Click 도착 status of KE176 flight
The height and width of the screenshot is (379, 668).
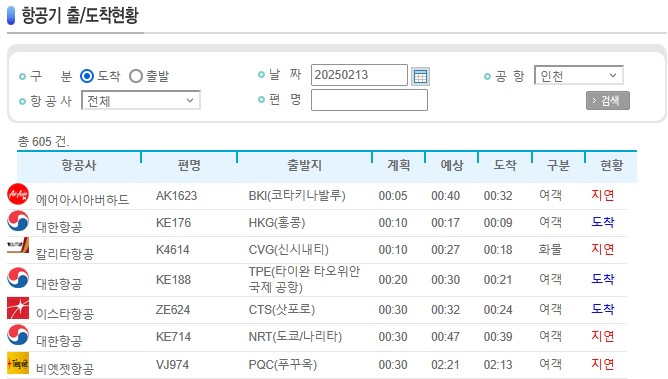602,222
